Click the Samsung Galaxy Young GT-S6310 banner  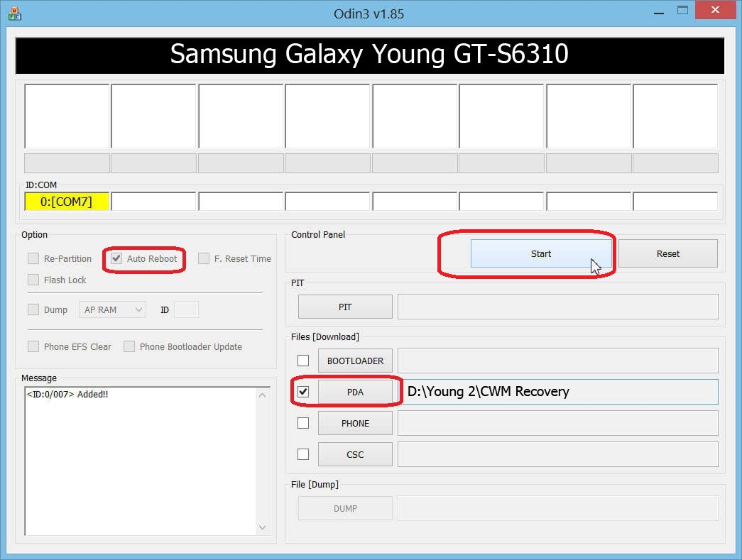point(370,55)
